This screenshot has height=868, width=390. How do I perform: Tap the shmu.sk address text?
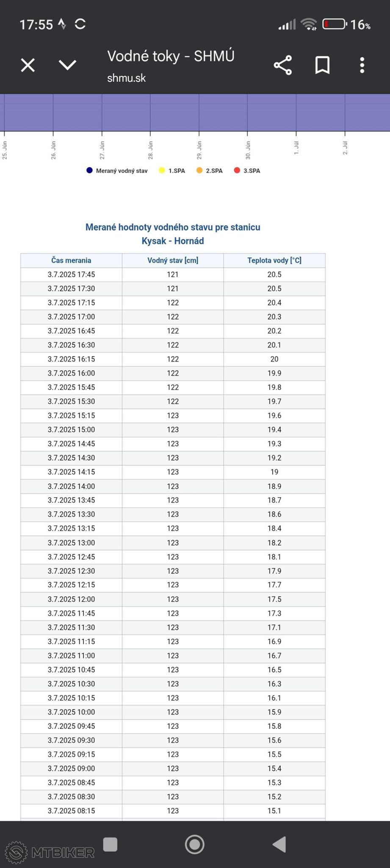126,78
